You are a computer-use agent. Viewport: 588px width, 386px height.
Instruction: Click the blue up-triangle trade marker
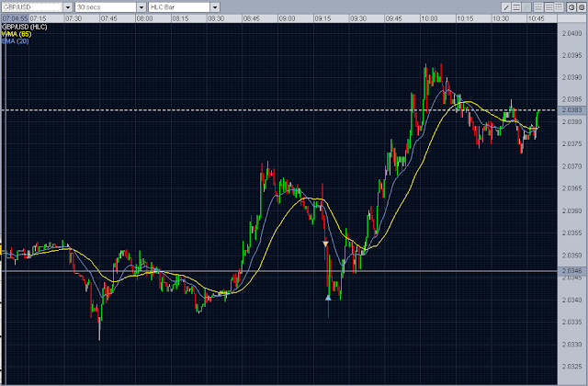pyautogui.click(x=328, y=298)
